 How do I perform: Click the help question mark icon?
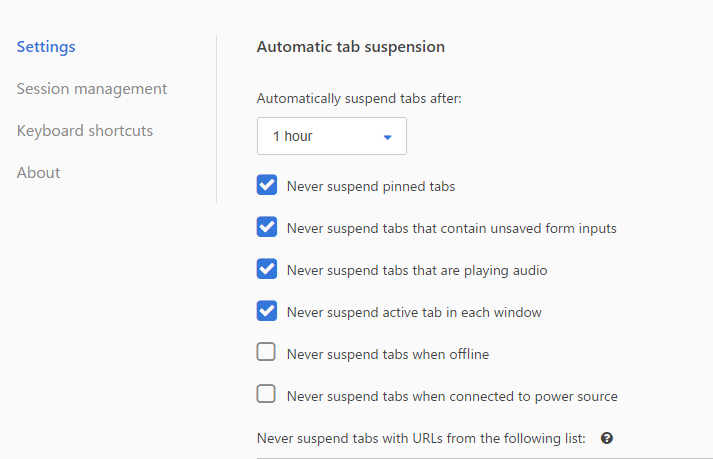point(607,438)
